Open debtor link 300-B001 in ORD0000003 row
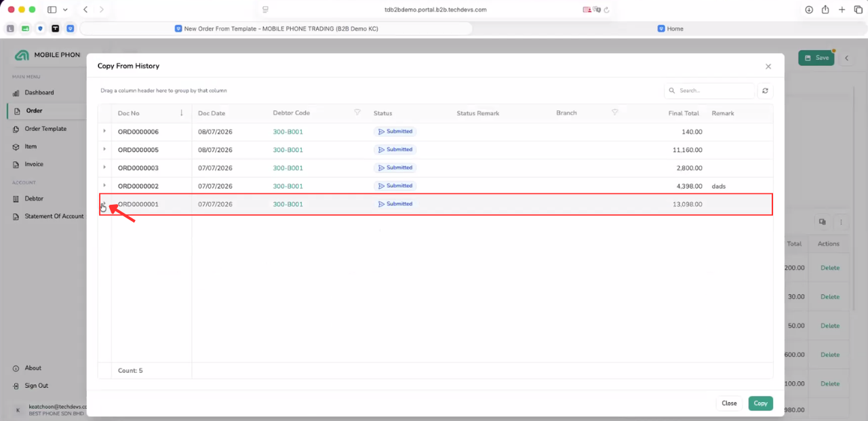 pyautogui.click(x=288, y=168)
